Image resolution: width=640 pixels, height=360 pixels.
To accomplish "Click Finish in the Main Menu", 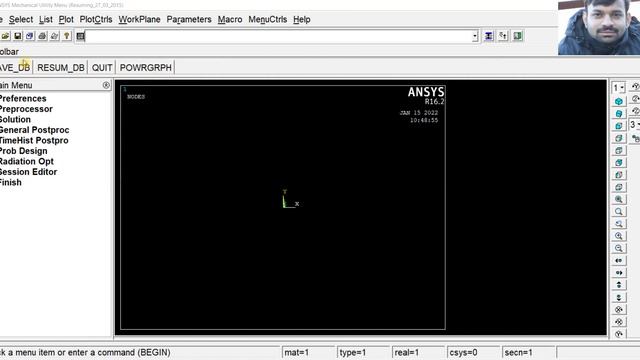I will coord(11,182).
